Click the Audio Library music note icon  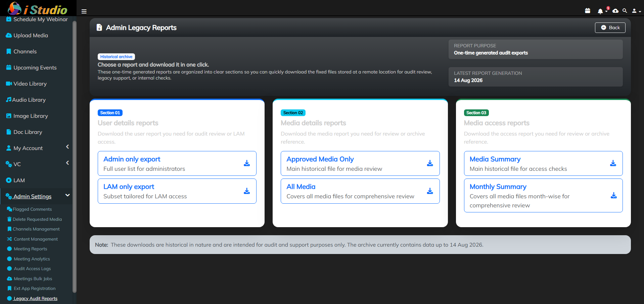tap(9, 99)
